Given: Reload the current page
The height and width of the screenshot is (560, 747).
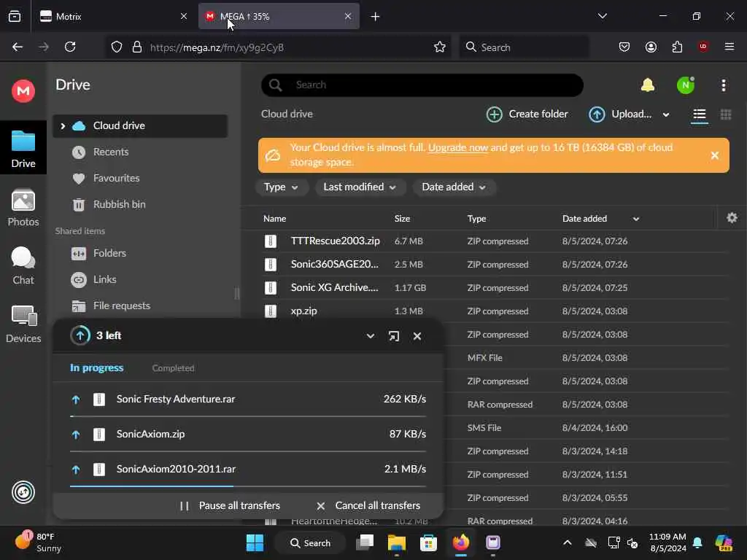Looking at the screenshot, I should tap(70, 47).
